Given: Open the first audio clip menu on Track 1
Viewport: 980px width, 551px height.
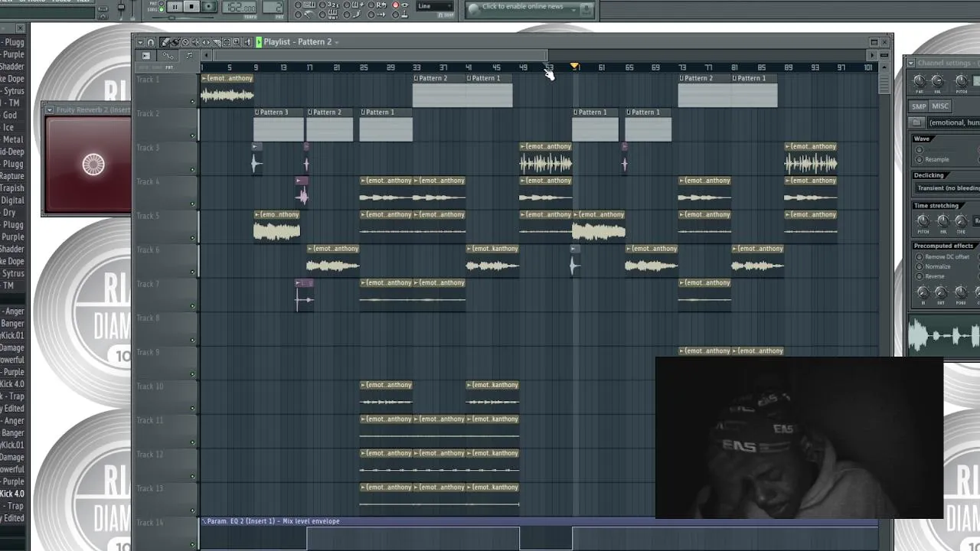Looking at the screenshot, I should tap(204, 78).
